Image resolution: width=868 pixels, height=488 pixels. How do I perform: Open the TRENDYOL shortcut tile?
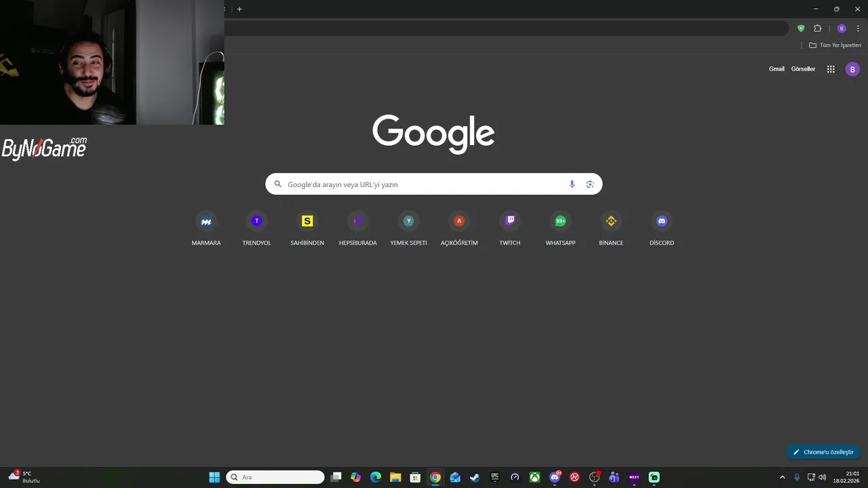click(x=256, y=229)
